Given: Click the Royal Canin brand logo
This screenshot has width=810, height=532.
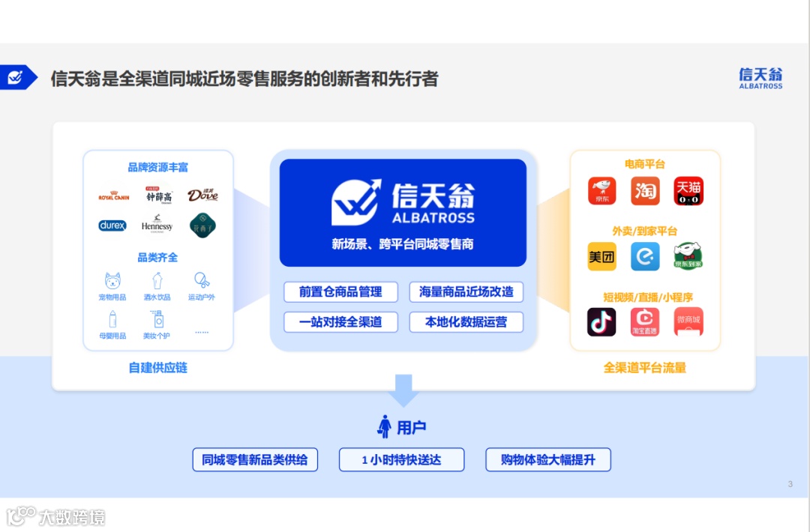Looking at the screenshot, I should click(x=114, y=196).
